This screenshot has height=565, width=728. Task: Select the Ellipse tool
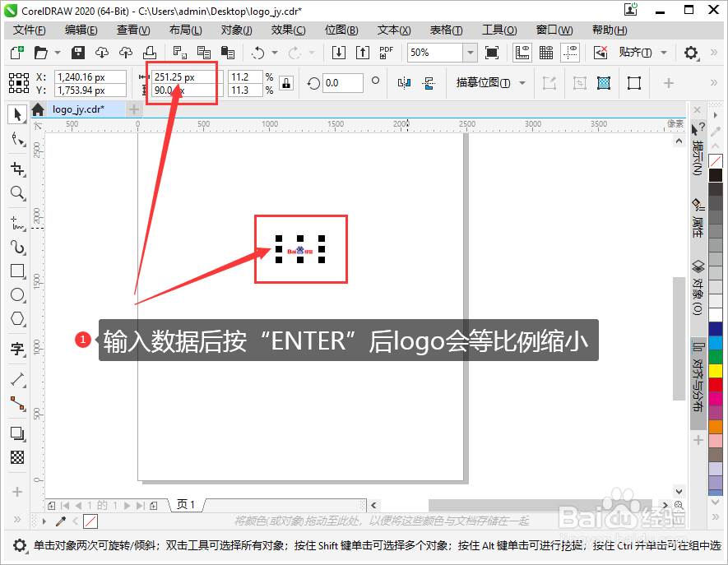tap(17, 294)
